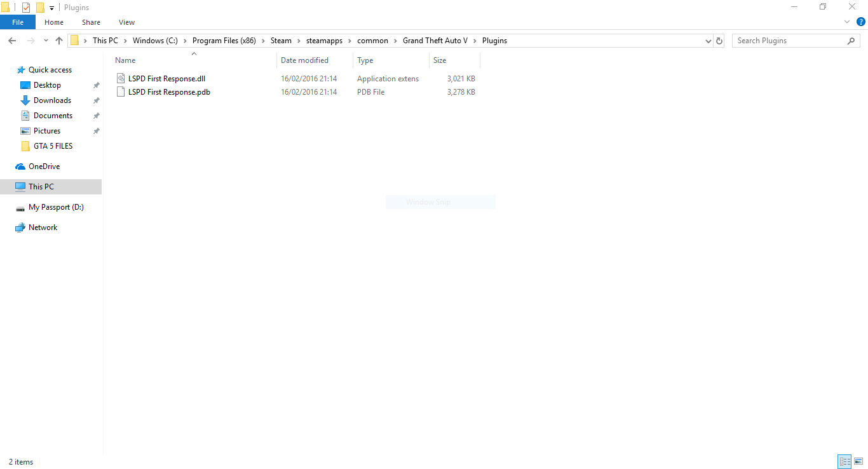Image resolution: width=868 pixels, height=469 pixels.
Task: Expand the address bar history dropdown
Action: (709, 41)
